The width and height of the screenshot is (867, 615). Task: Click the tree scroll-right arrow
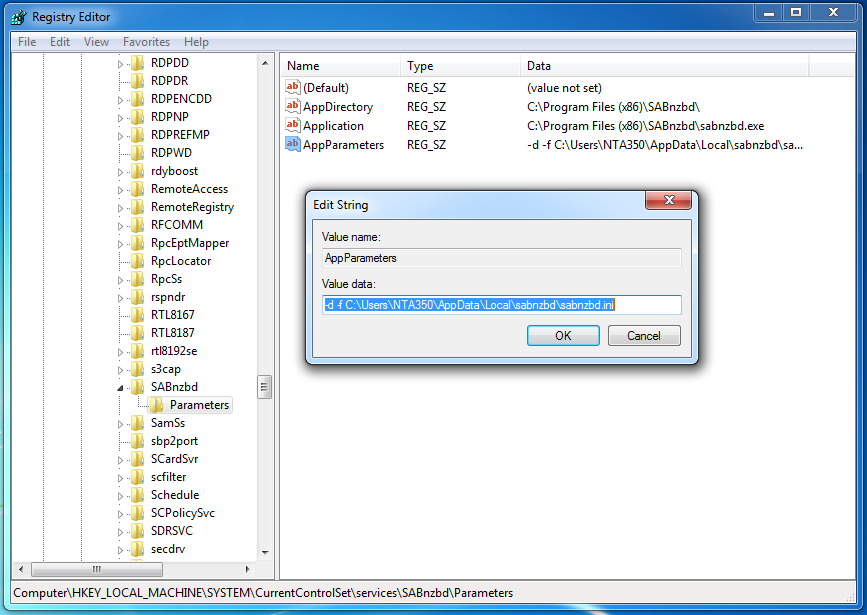tap(247, 569)
